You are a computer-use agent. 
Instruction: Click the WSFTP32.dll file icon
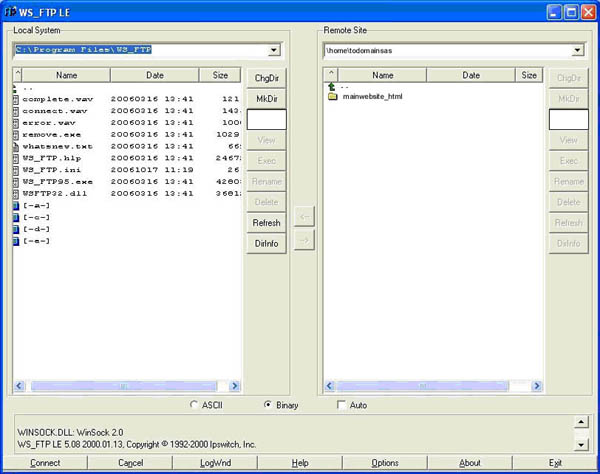point(16,194)
